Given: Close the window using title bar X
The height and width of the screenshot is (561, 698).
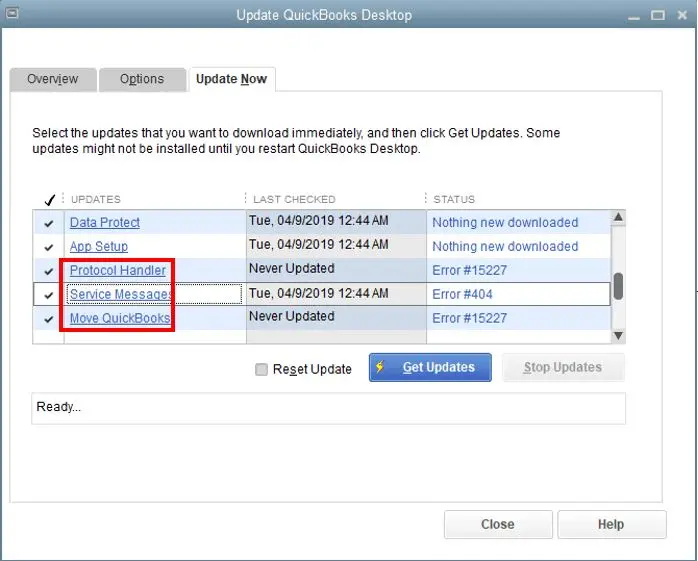Looking at the screenshot, I should tap(682, 15).
